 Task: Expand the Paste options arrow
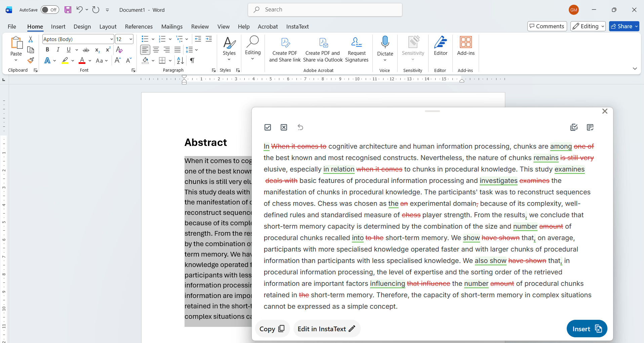[16, 60]
